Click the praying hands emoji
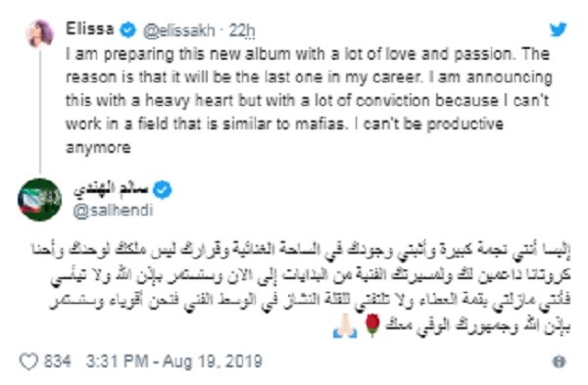This screenshot has height=385, width=588. pyautogui.click(x=345, y=326)
